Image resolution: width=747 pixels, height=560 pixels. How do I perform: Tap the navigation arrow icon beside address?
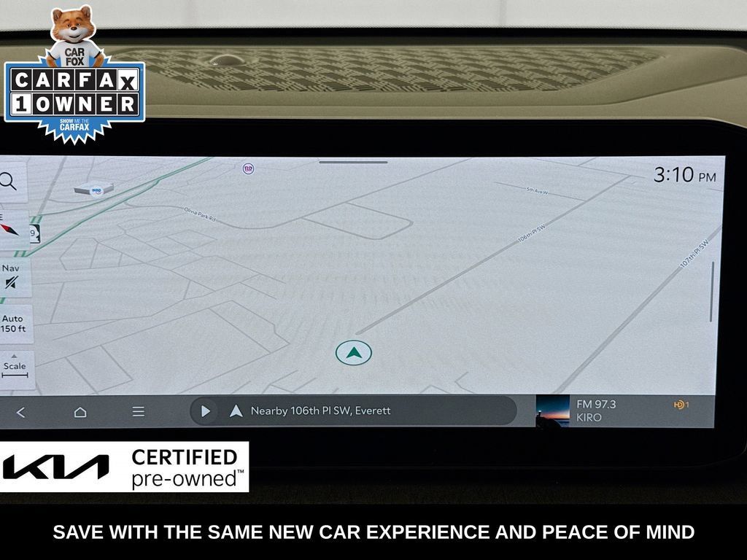236,411
